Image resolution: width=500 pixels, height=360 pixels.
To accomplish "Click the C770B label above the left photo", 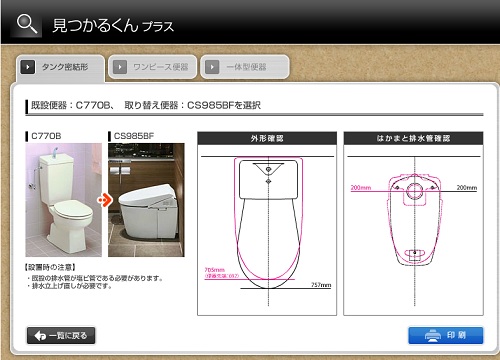I will pyautogui.click(x=46, y=136).
